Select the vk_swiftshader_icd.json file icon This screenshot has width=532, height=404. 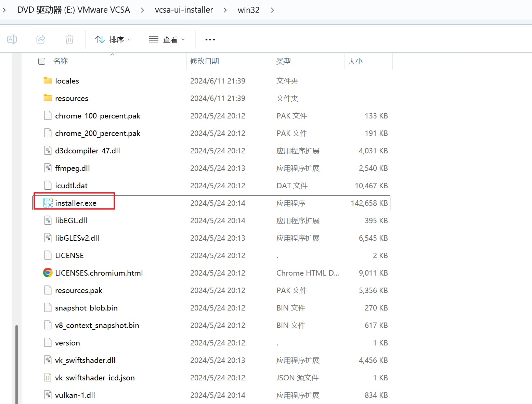pyautogui.click(x=48, y=377)
